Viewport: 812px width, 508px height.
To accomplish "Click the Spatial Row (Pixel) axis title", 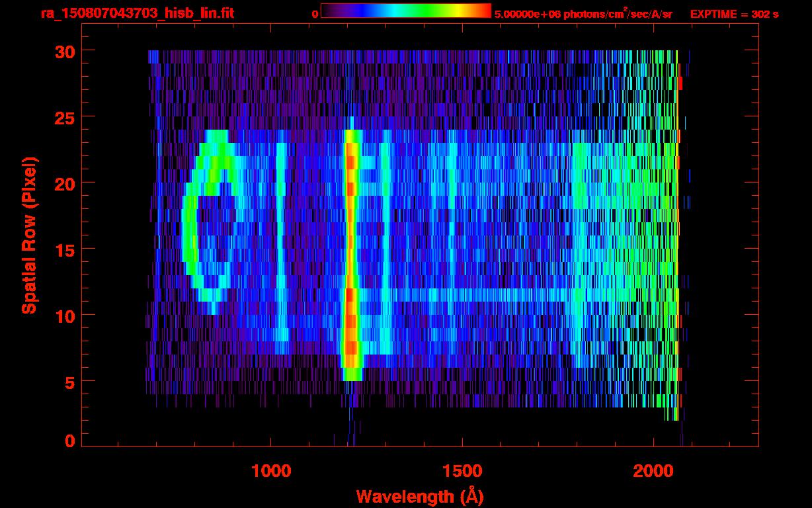I will 29,235.
